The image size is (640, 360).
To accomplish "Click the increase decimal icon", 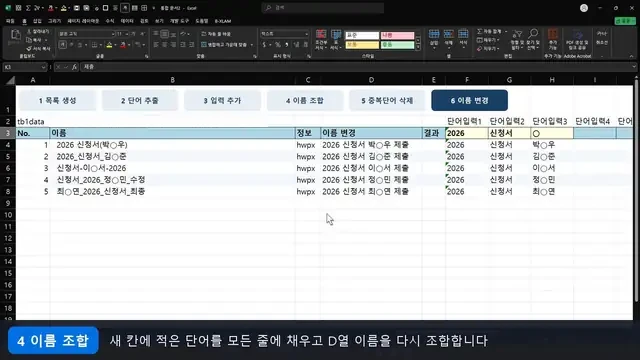I will [296, 44].
